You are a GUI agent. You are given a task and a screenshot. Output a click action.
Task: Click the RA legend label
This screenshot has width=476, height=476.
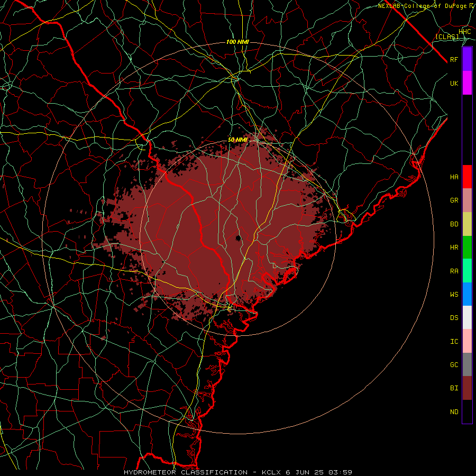point(454,271)
